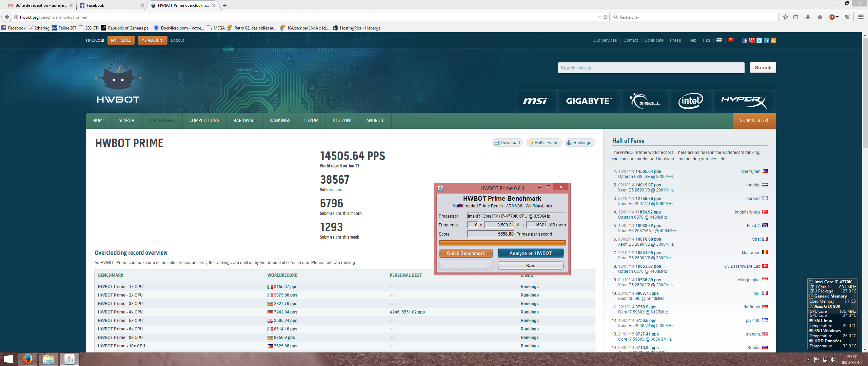Screen dimensions: 868x366
Task: Click the site Search button
Action: pyautogui.click(x=763, y=67)
